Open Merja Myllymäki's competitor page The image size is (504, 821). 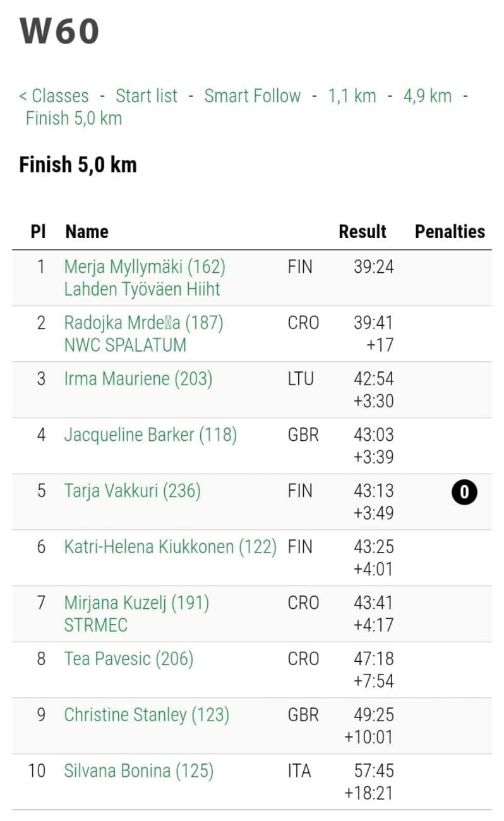coord(145,267)
